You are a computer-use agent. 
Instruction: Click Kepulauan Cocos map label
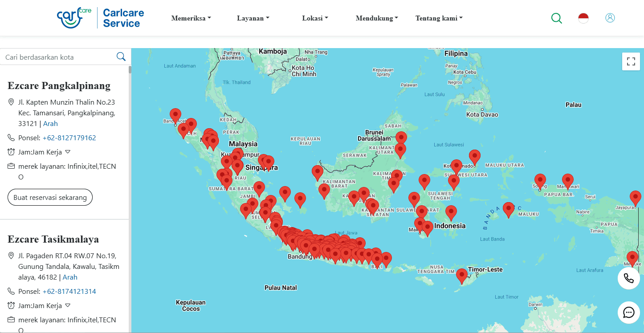(x=191, y=305)
